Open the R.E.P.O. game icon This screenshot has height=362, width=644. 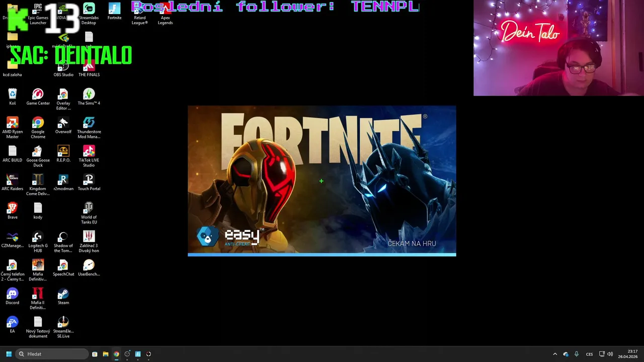63,154
